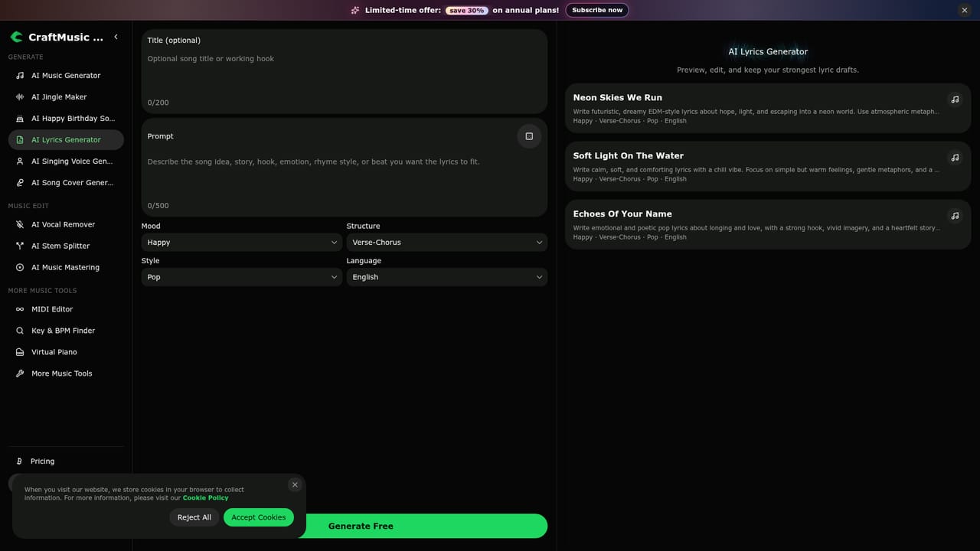
Task: Collapse the sidebar with the chevron arrow
Action: pyautogui.click(x=116, y=37)
